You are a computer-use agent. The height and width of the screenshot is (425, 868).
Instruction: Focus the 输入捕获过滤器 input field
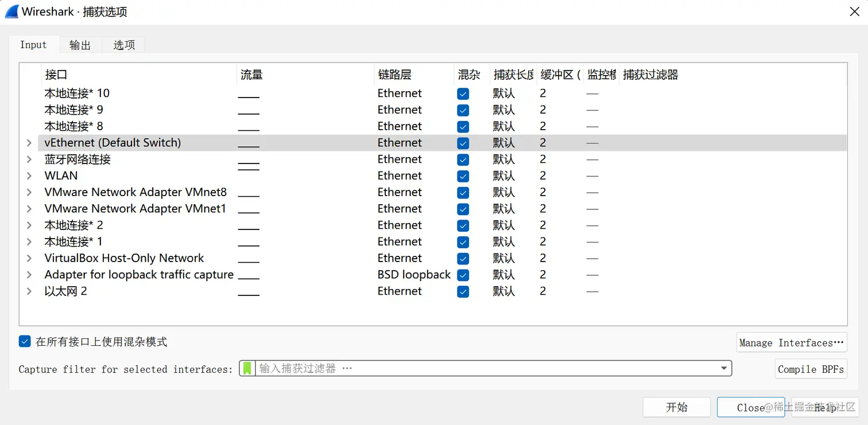(x=486, y=368)
